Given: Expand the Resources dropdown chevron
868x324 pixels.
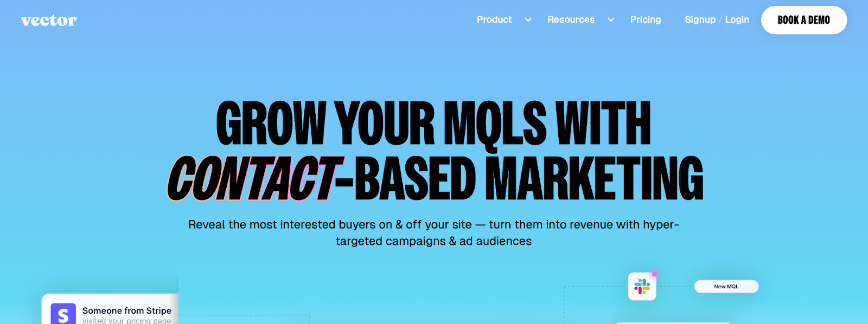Looking at the screenshot, I should tap(611, 20).
